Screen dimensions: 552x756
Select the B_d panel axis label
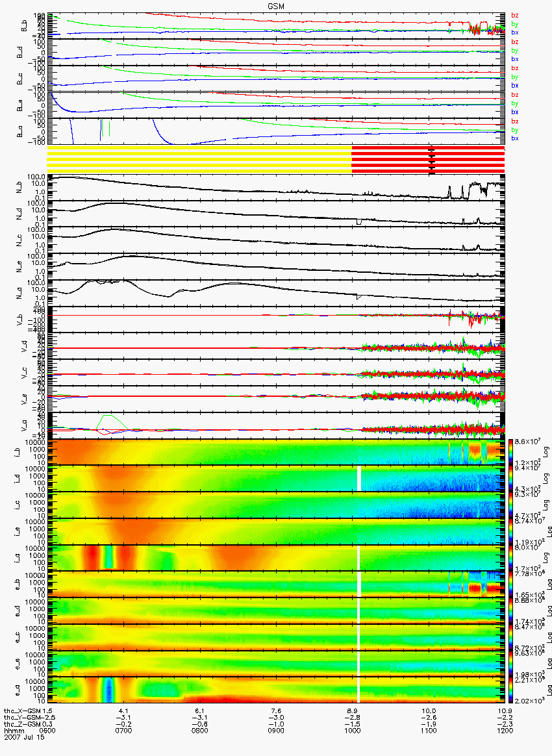coord(19,51)
